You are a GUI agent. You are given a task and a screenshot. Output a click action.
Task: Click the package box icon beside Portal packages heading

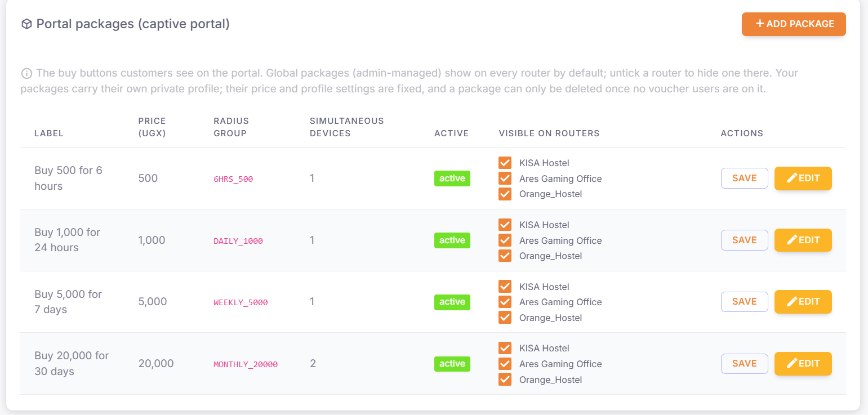pos(26,24)
